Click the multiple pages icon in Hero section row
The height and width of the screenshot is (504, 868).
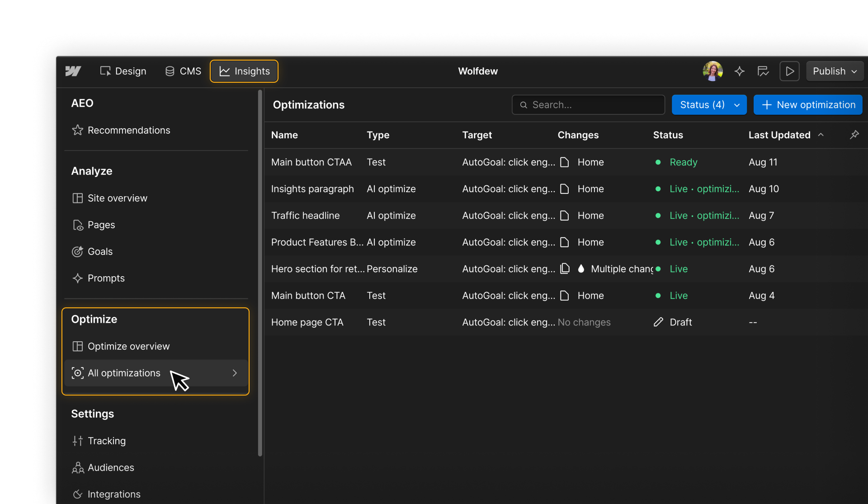point(565,268)
